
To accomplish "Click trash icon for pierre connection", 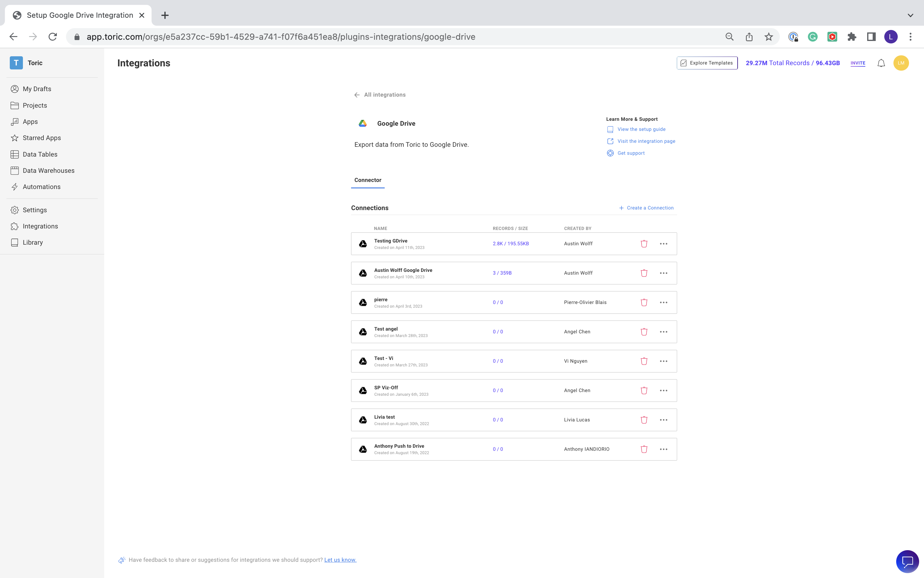I will (644, 302).
